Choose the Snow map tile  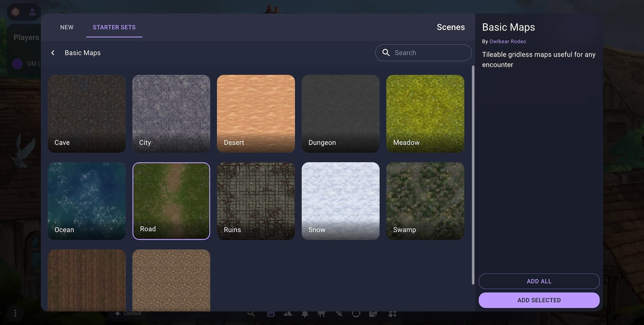[x=340, y=201]
